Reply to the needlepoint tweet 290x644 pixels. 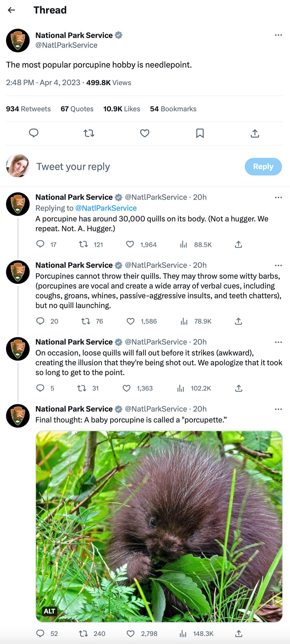click(34, 133)
